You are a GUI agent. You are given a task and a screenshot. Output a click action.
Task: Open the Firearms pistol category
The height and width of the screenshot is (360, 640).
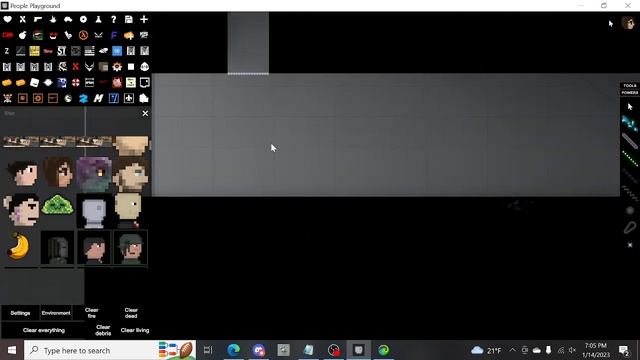(38, 19)
